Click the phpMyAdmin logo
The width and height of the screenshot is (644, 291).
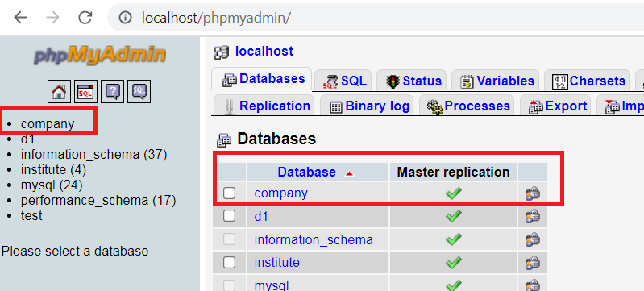coord(100,55)
